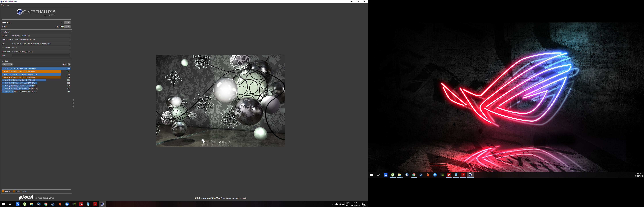Open Thunderbird on Cinebench monitor taskbar

tap(39, 204)
